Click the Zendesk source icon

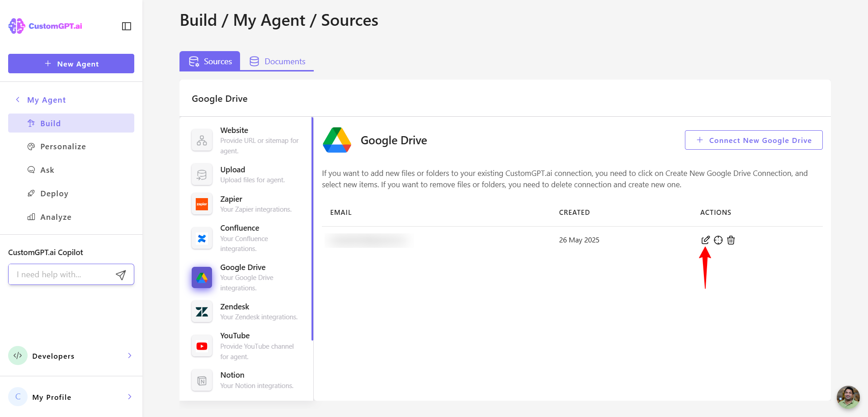[202, 312]
